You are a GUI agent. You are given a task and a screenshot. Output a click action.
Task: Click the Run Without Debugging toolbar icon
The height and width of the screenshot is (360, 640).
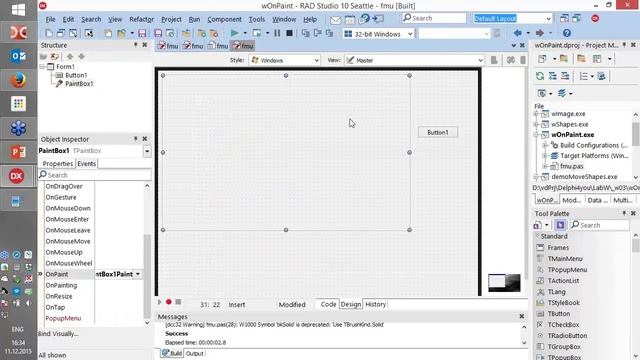[x=257, y=33]
